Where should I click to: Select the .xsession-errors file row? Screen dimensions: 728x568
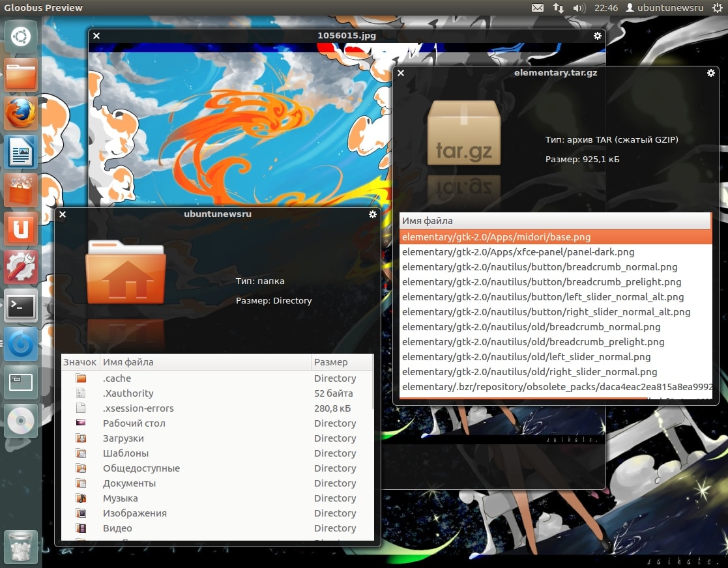[217, 408]
